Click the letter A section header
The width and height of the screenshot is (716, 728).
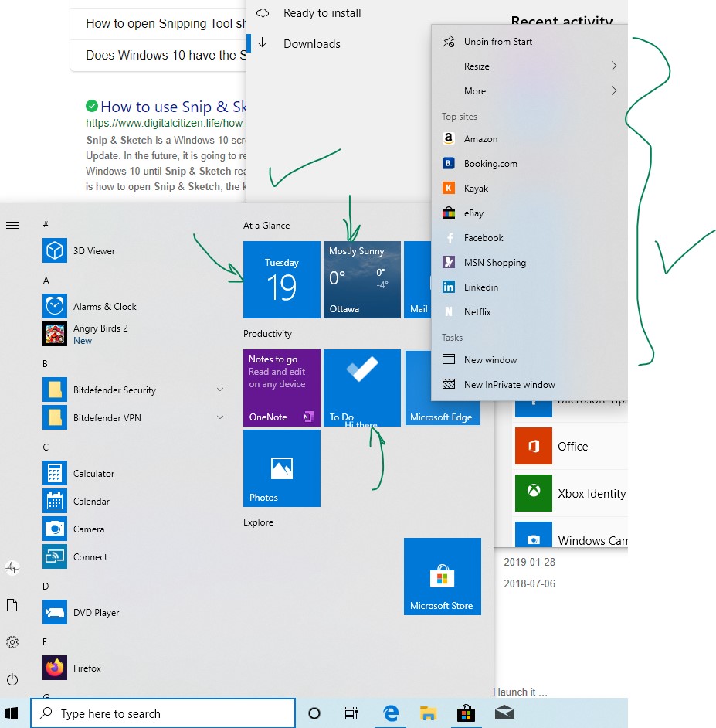[46, 280]
